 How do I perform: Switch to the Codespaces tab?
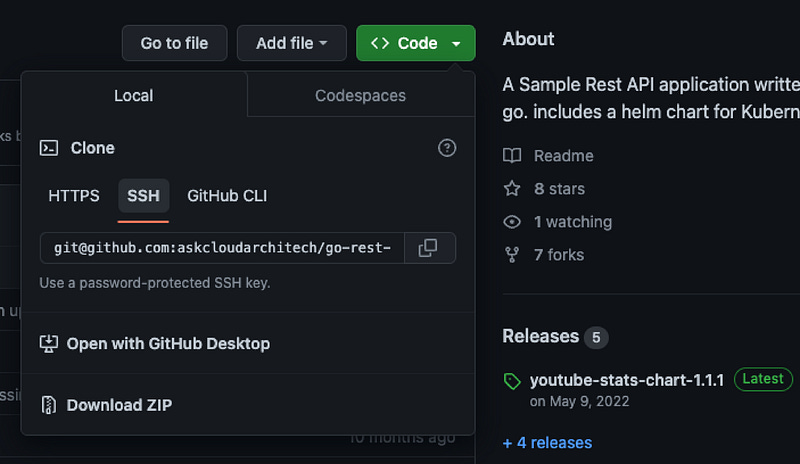pos(360,95)
